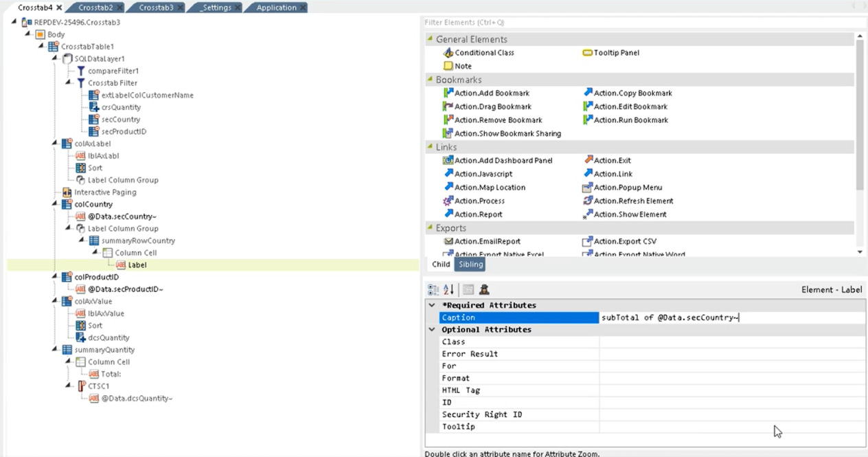The image size is (868, 457).
Task: Collapse the colCountry tree node
Action: [56, 204]
